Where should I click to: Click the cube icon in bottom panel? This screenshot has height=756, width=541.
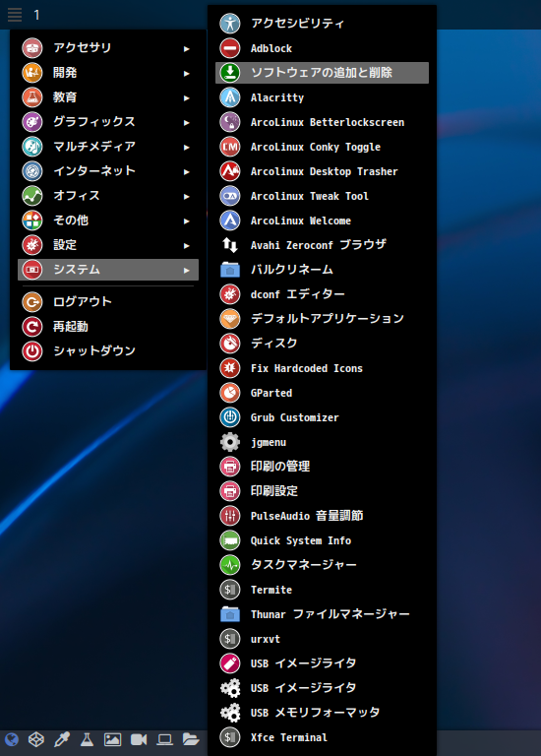(36, 739)
